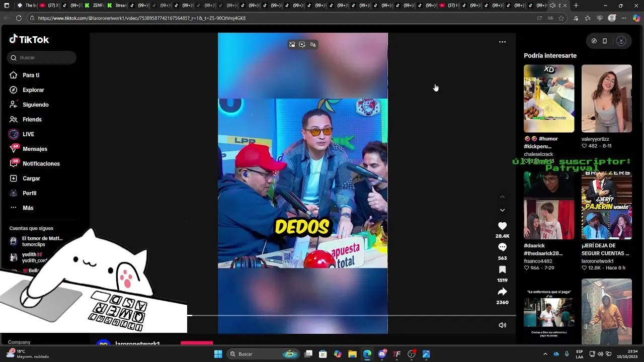The height and width of the screenshot is (362, 644).
Task: Open Mensajes inbox
Action: (35, 149)
